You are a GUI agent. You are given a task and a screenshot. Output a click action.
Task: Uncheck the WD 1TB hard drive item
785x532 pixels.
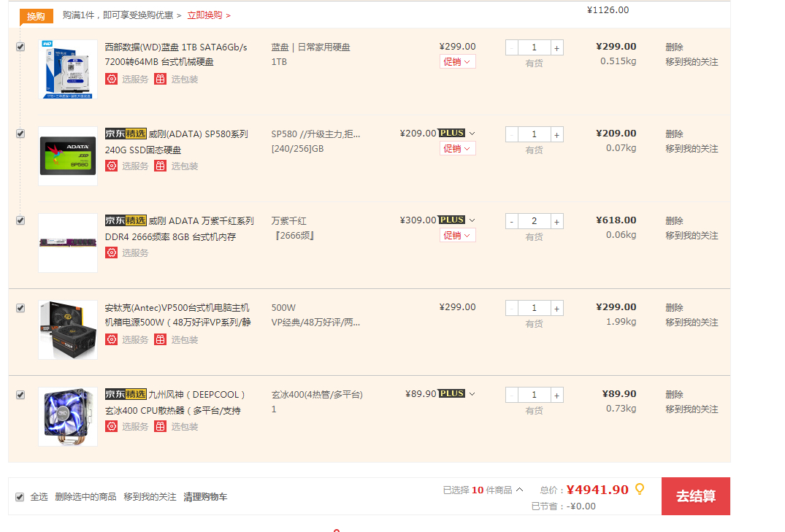(x=20, y=47)
